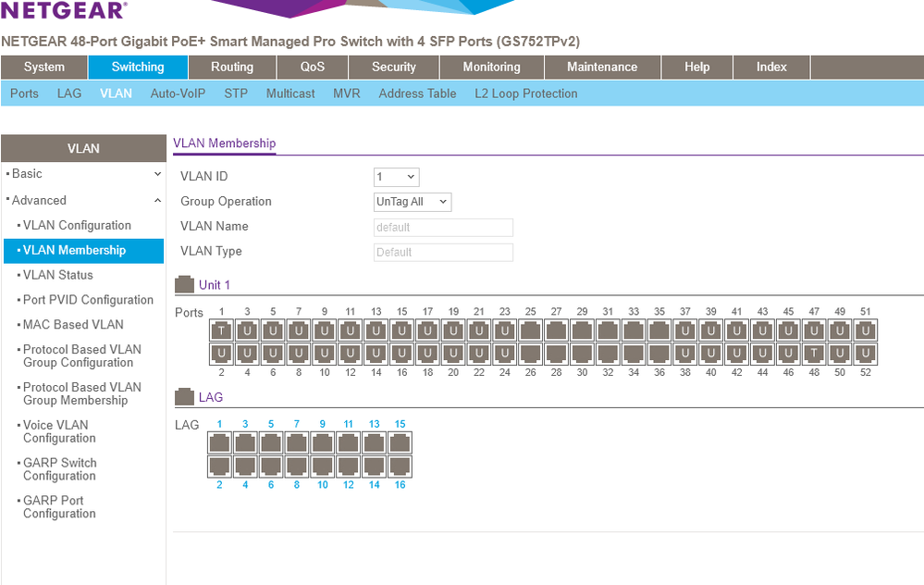
Task: Open the VLAN Configuration page
Action: point(77,225)
